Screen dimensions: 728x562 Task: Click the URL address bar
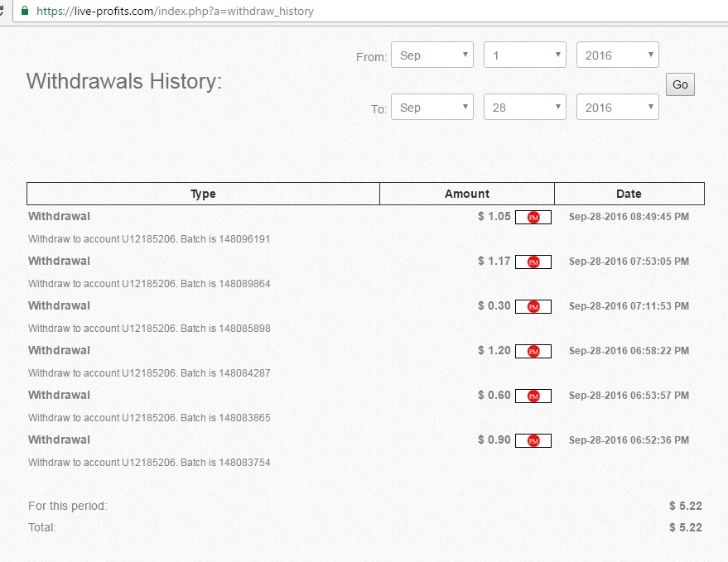371,11
